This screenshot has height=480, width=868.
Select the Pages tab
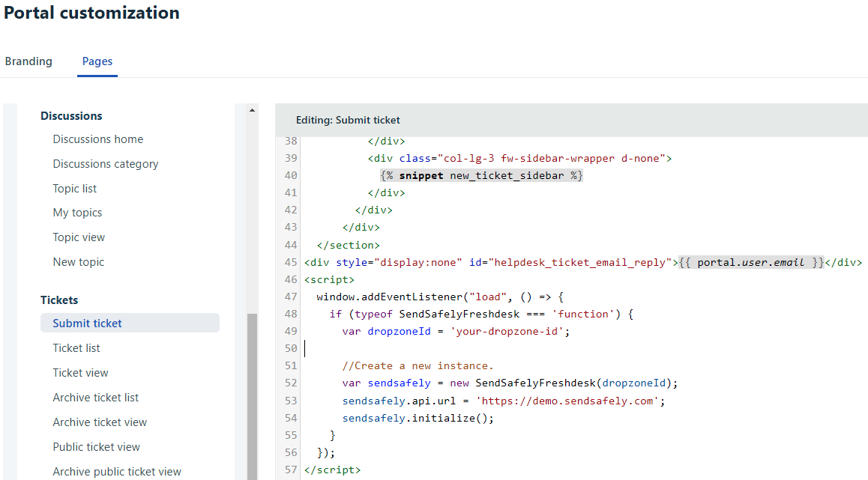point(97,61)
